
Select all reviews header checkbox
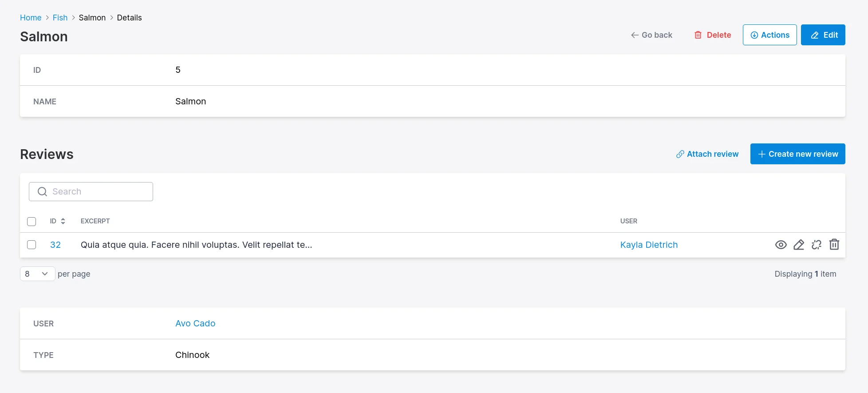(x=32, y=221)
